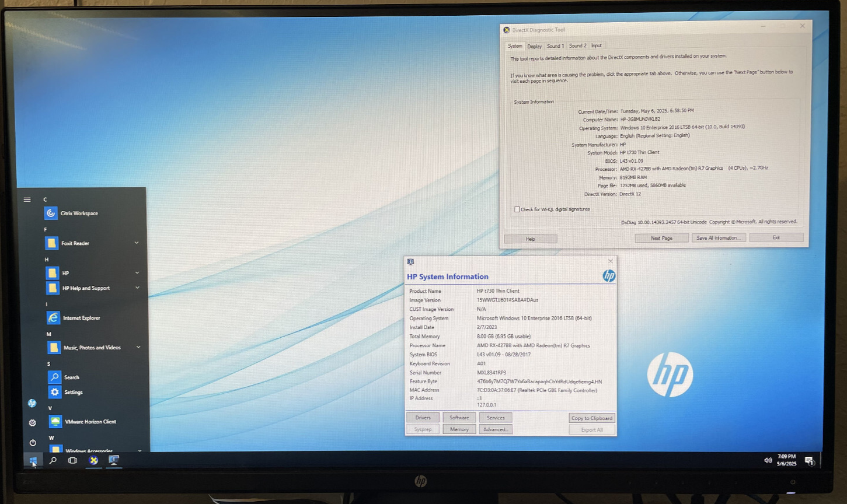Expand Music, Photos and Videos chevron

click(x=138, y=347)
